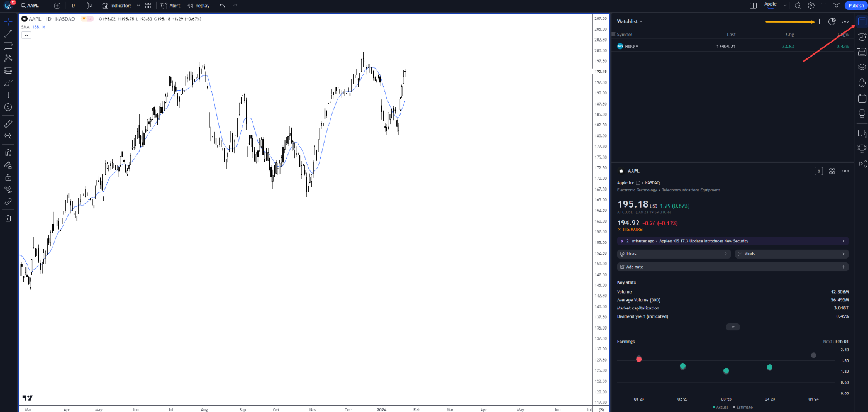Screen dimensions: 868x412
Task: Open the chart patterns tool
Action: 8,58
